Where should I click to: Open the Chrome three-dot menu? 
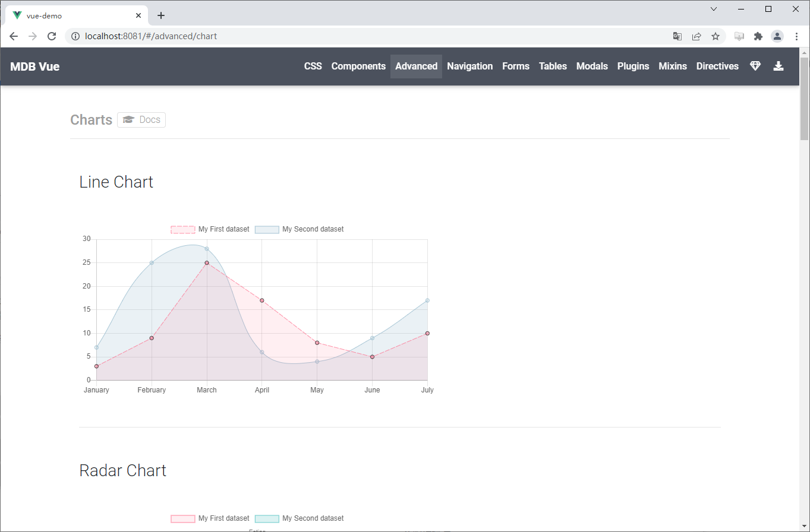(x=796, y=36)
